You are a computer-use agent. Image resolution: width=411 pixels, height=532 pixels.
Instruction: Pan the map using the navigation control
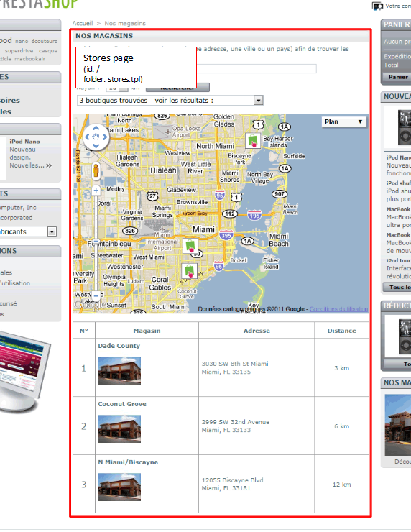96,137
